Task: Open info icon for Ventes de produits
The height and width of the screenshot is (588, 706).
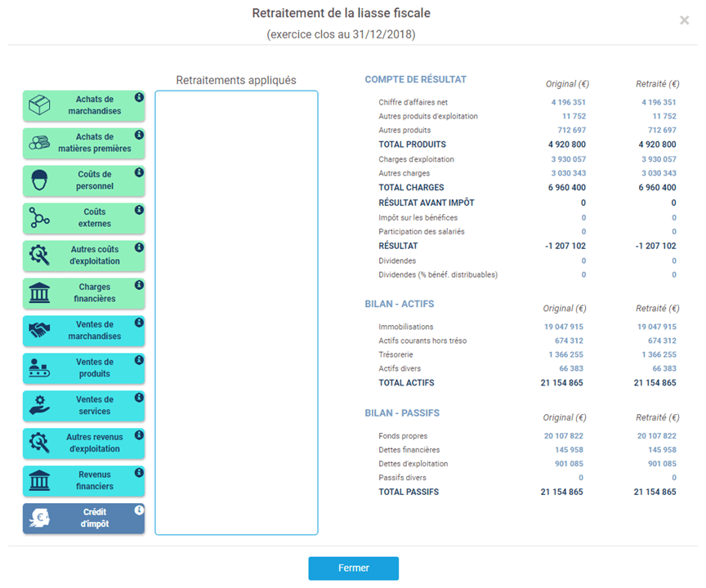Action: [139, 360]
